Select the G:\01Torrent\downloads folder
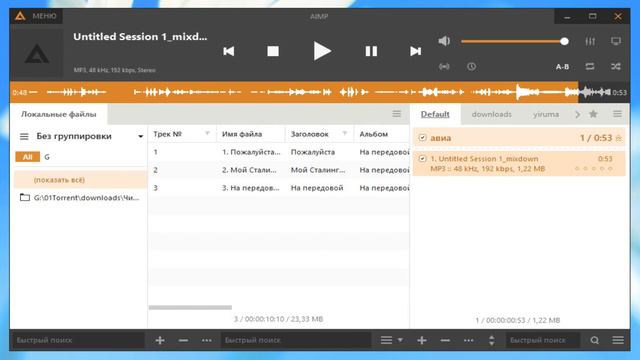 coord(81,198)
